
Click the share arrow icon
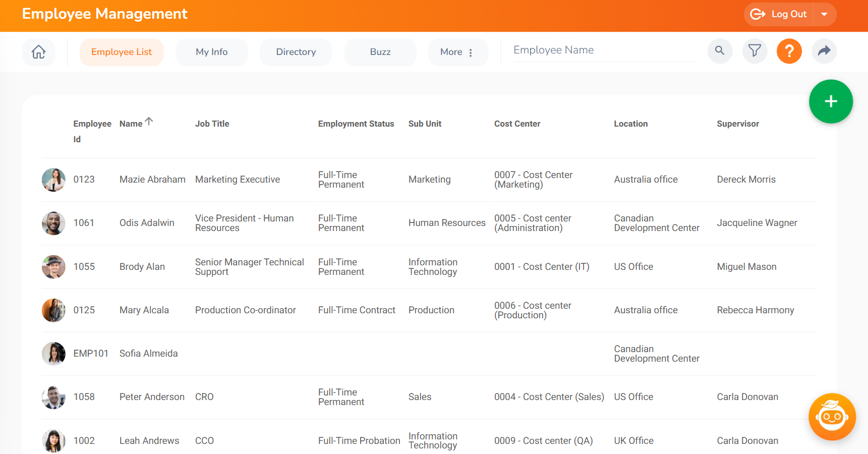click(824, 50)
